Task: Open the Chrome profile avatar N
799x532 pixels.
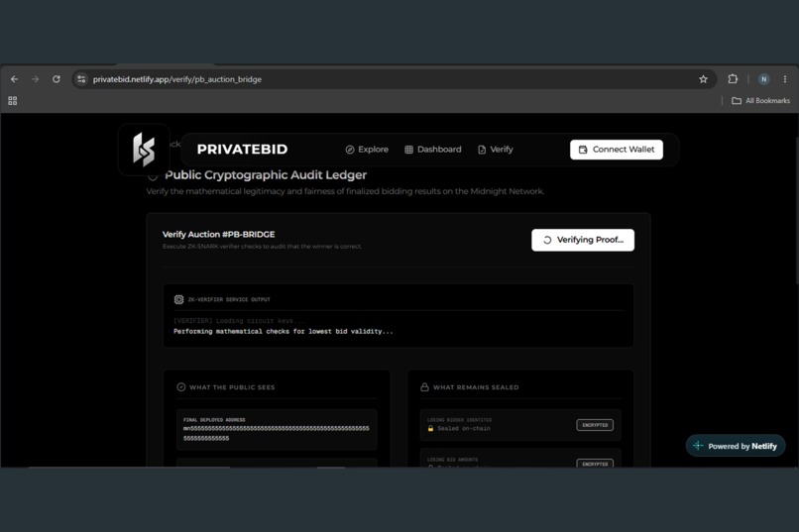Action: [x=763, y=79]
